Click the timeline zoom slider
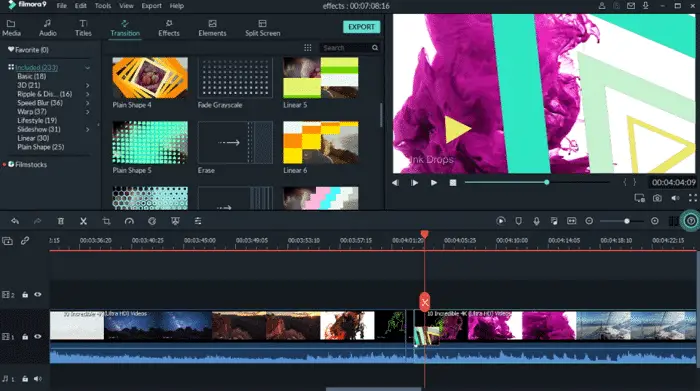The image size is (700, 391). [622, 221]
